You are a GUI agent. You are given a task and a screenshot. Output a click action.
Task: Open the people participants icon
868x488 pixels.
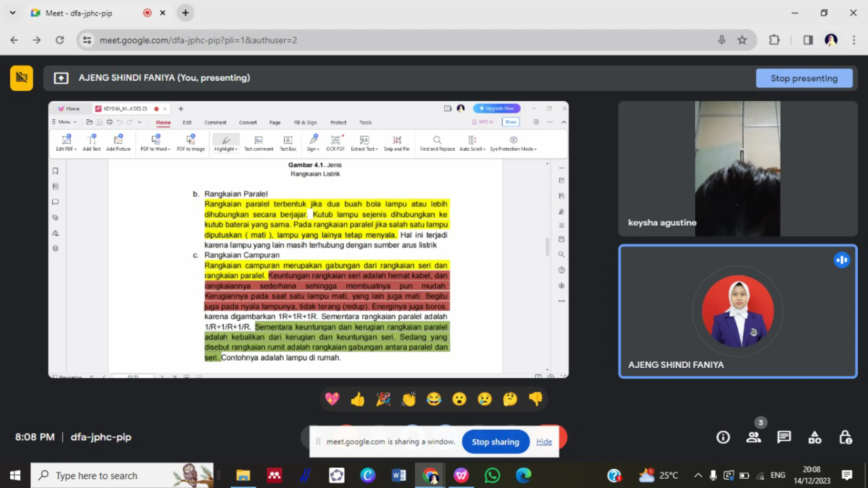coord(753,438)
